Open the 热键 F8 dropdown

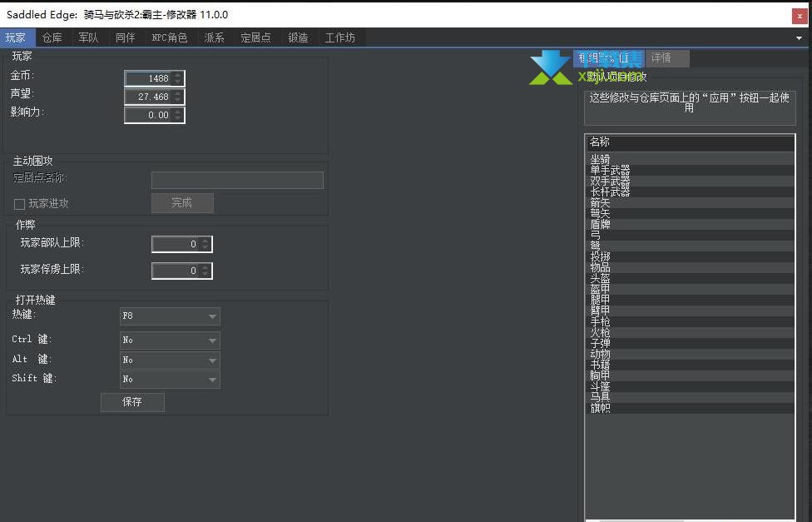170,316
